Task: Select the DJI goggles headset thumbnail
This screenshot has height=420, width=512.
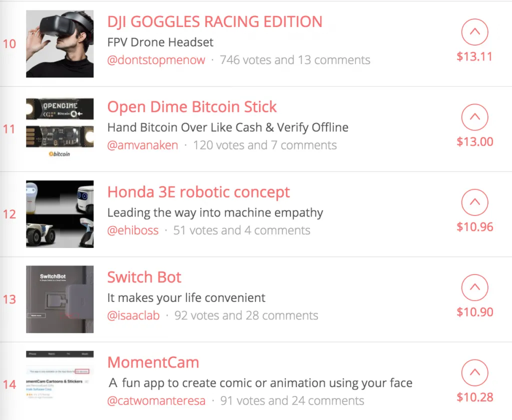Action: (60, 44)
